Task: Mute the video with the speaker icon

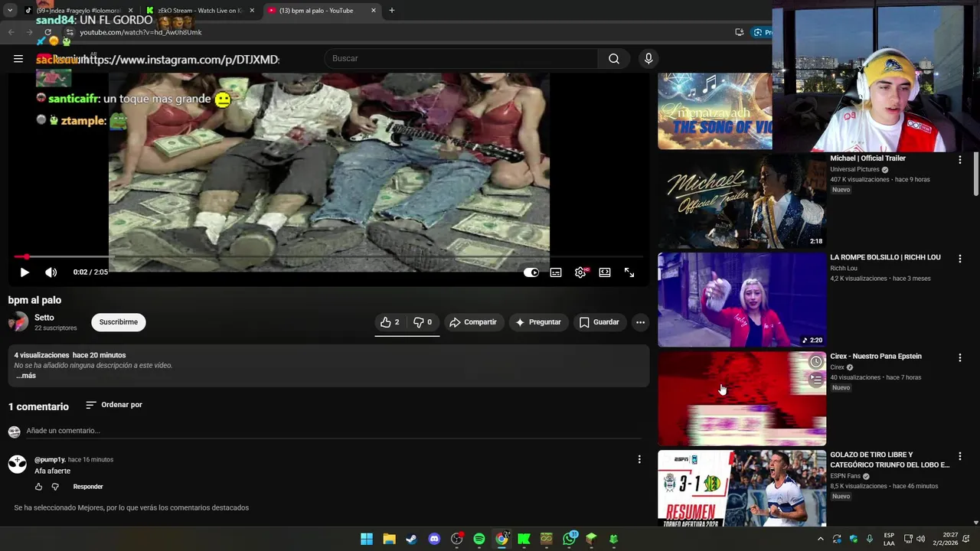Action: (51, 272)
